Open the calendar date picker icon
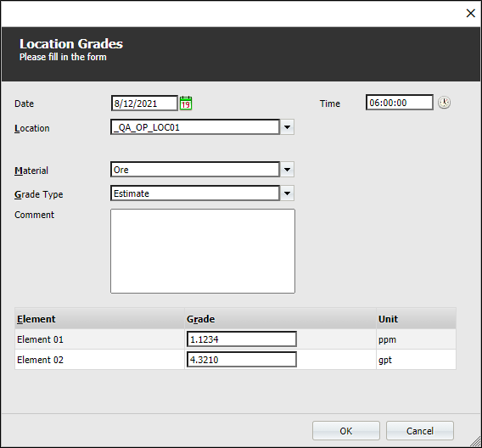The width and height of the screenshot is (482, 448). [186, 104]
